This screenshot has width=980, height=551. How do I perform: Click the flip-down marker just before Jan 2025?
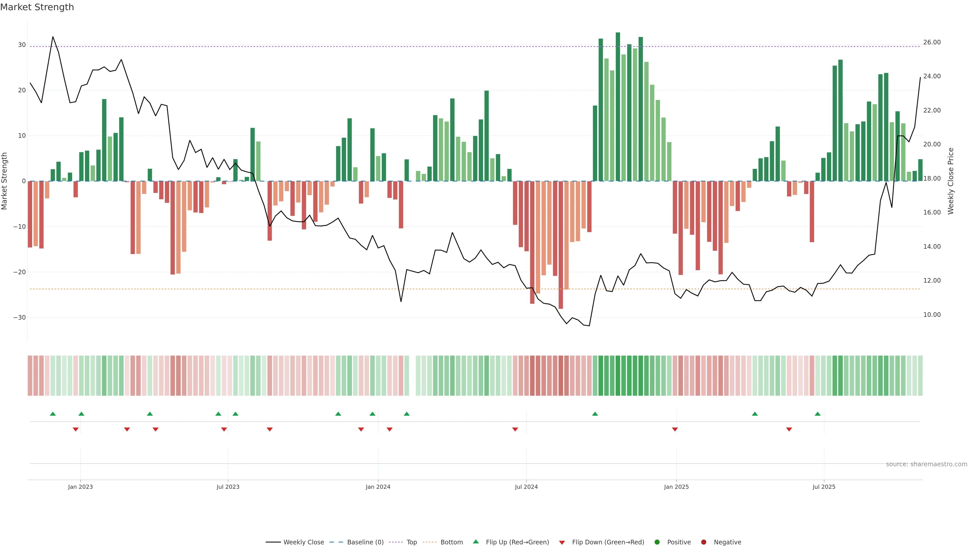pyautogui.click(x=675, y=429)
